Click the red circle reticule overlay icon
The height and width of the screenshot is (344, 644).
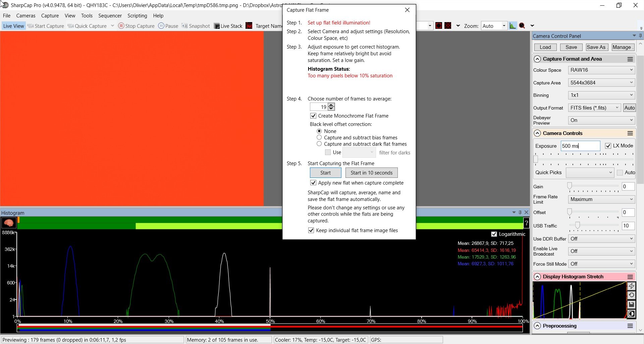pyautogui.click(x=438, y=26)
